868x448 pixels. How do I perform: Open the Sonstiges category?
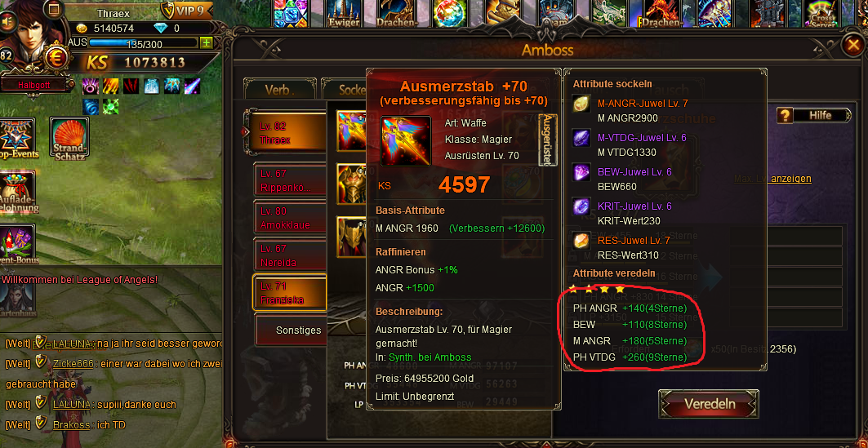[291, 330]
